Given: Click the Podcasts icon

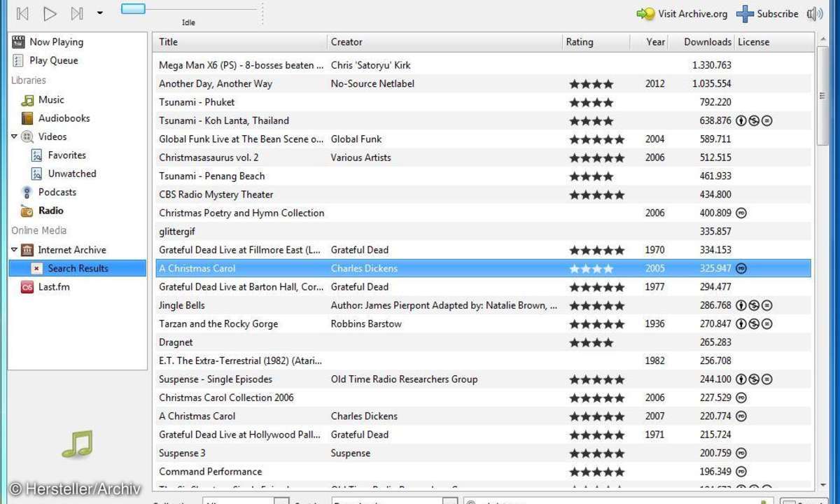Looking at the screenshot, I should 27,192.
